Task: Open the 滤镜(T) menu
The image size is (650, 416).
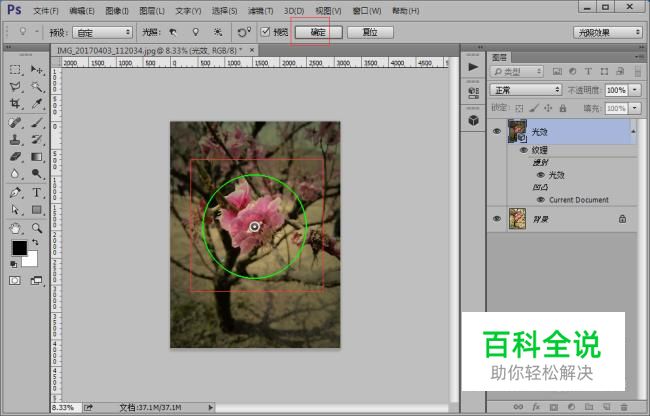Action: (x=260, y=11)
